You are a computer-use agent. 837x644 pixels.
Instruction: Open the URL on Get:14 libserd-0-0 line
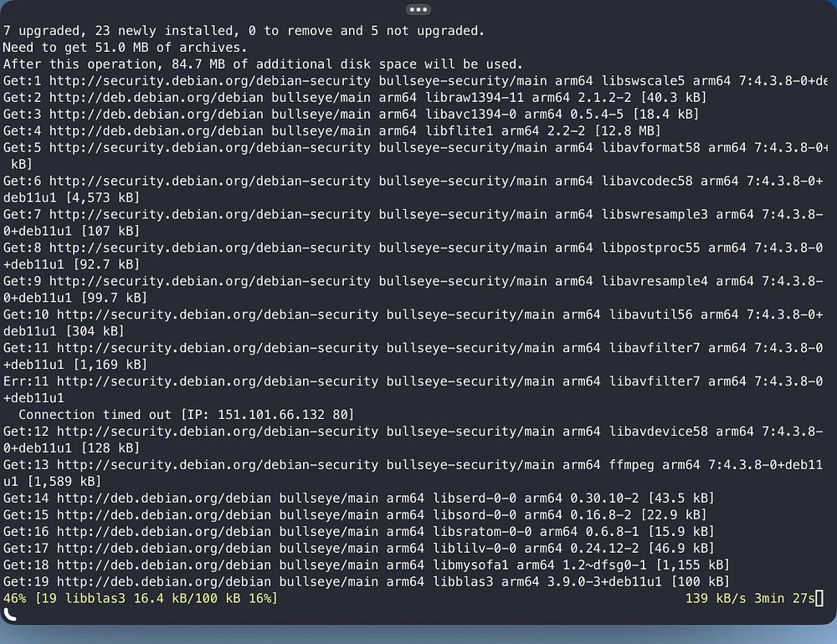coord(164,498)
